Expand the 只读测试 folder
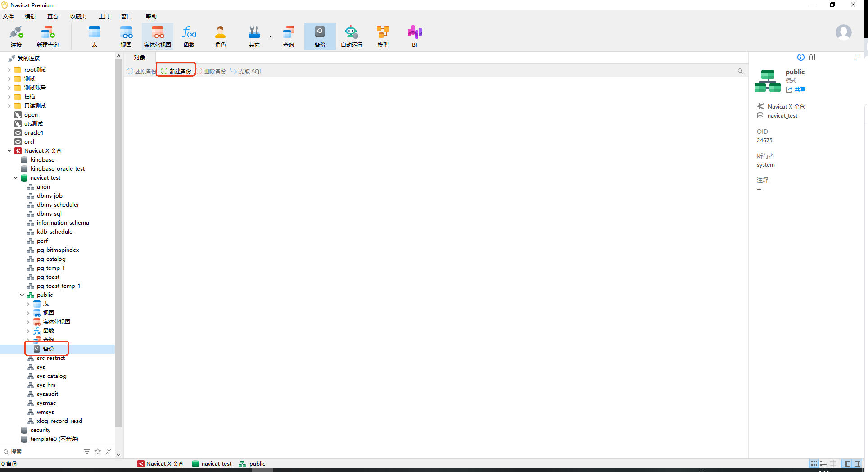The height and width of the screenshot is (472, 868). click(x=9, y=106)
